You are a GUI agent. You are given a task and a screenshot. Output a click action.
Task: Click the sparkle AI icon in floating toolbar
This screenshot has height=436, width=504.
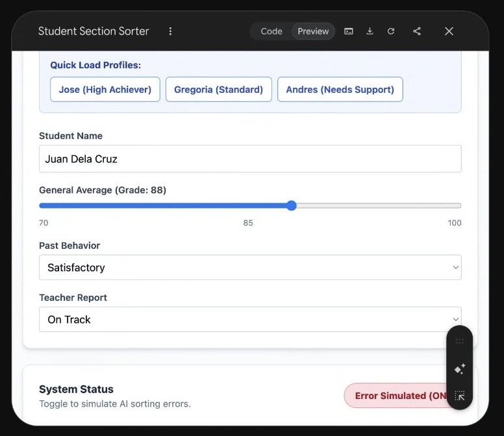pos(460,369)
